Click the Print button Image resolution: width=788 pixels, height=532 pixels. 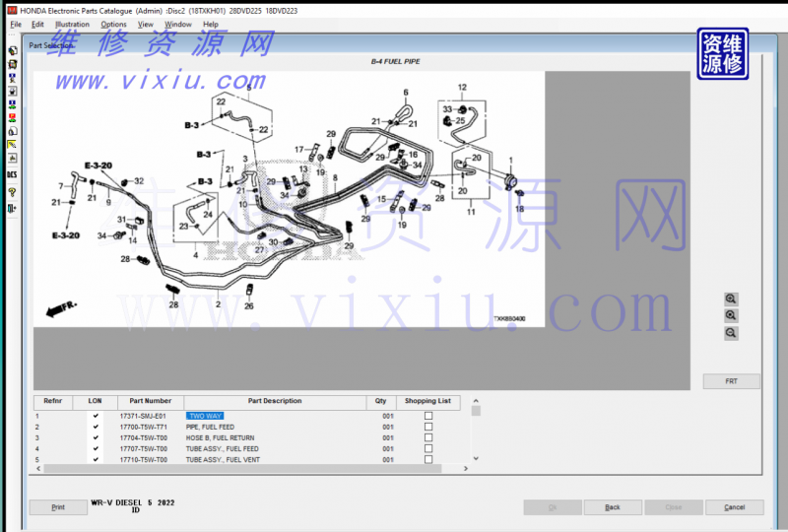pyautogui.click(x=58, y=506)
